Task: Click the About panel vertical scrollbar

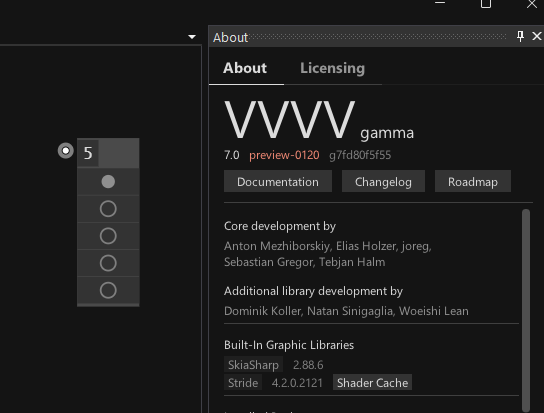Action: click(526, 310)
